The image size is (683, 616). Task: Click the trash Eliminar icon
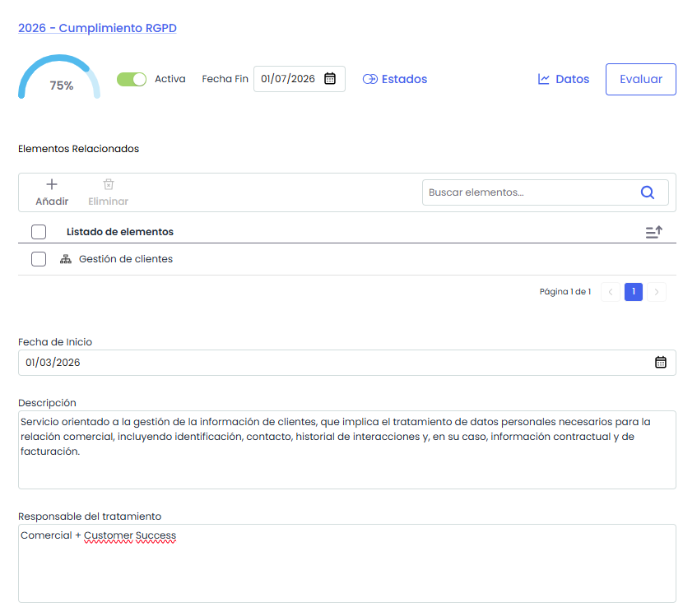[108, 185]
